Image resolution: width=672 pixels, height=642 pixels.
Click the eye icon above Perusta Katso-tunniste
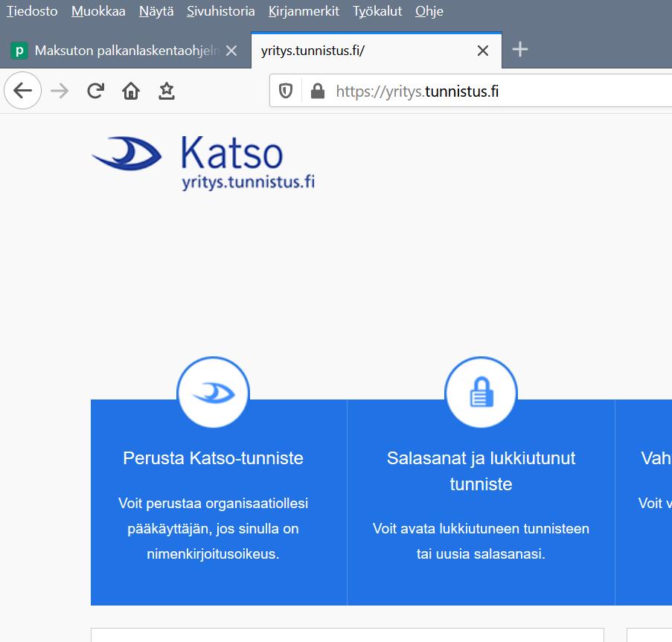(213, 392)
